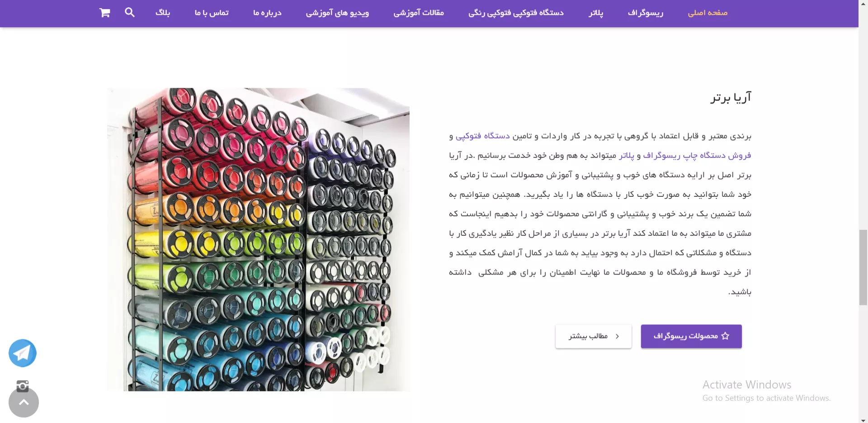Go to درباره ما page
The width and height of the screenshot is (868, 423).
(x=267, y=13)
